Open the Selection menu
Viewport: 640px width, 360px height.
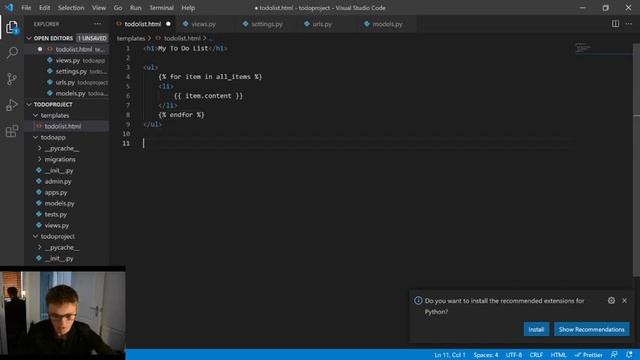(x=71, y=8)
